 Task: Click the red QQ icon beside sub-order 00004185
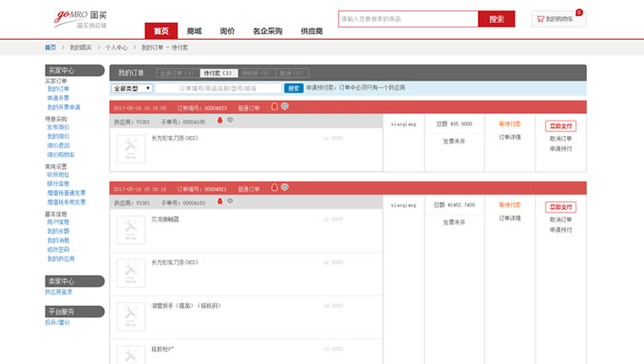pyautogui.click(x=219, y=121)
